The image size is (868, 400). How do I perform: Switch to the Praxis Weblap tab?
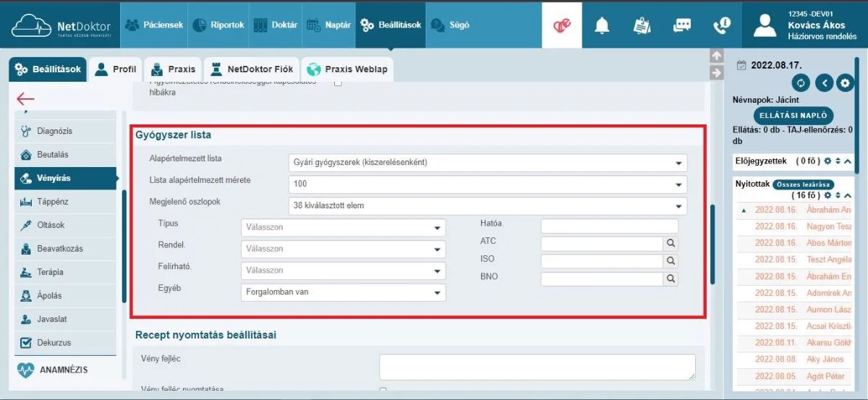[347, 69]
